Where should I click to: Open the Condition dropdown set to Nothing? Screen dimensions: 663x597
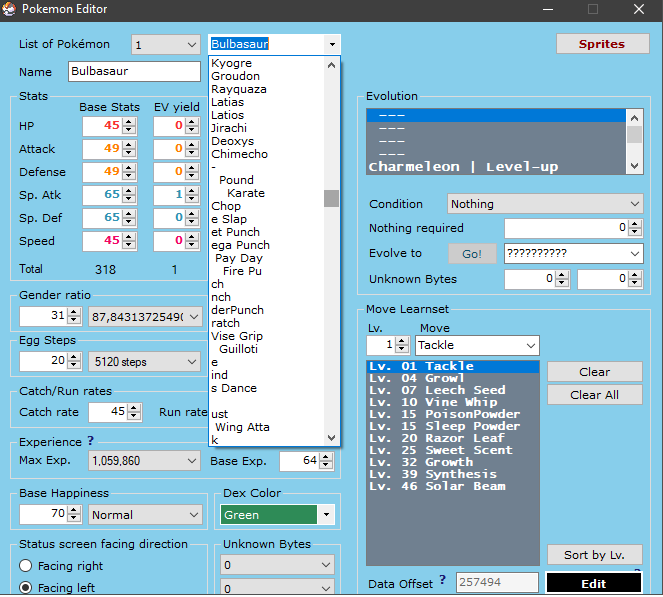coord(545,204)
